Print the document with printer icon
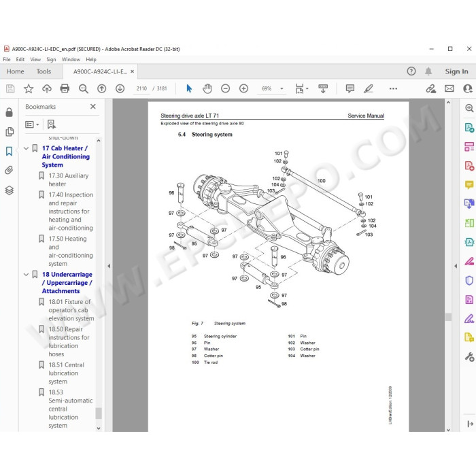Screen dimensions: 476x476 click(x=65, y=88)
